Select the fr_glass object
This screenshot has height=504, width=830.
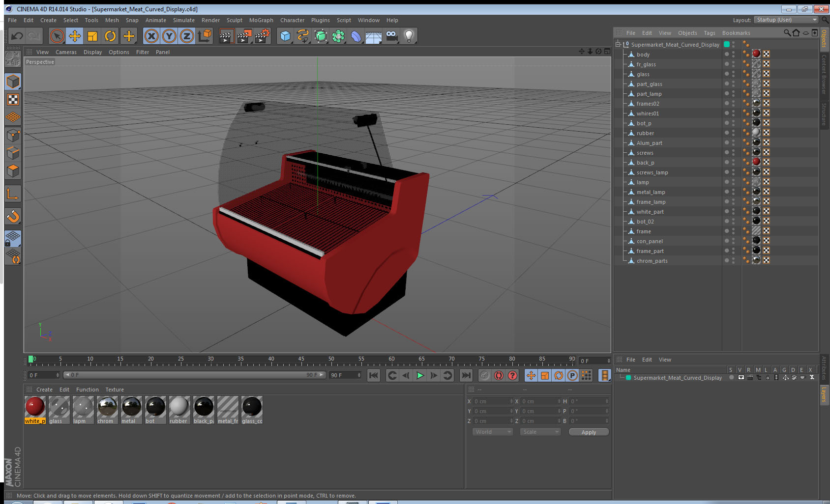coord(646,64)
